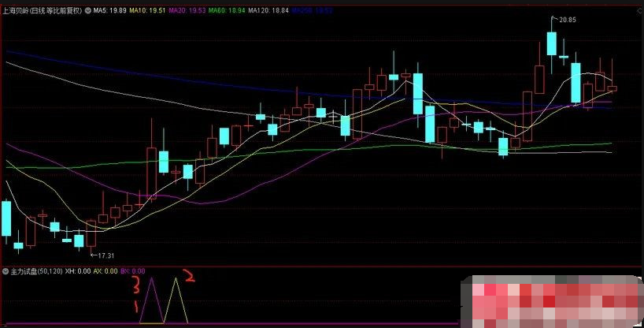Screen dimensions: 644x328
Task: Open the 主力试盘 indicator dropdown arrow
Action: [6, 270]
